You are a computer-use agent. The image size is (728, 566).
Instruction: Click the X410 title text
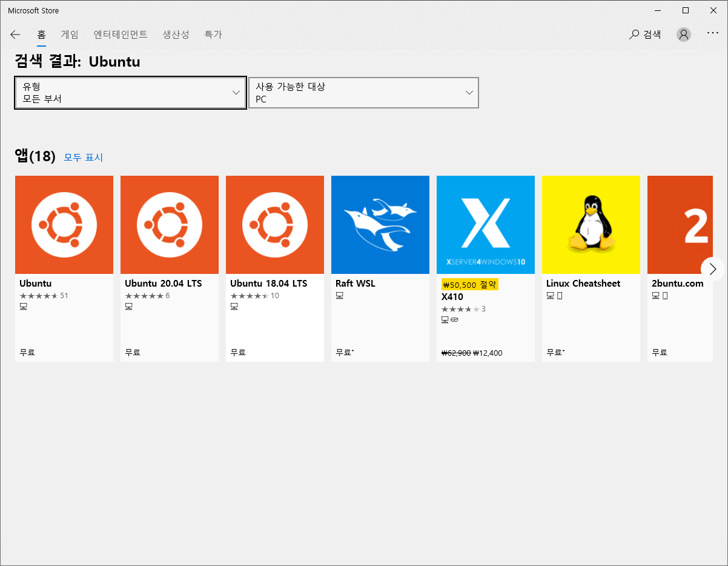point(452,297)
